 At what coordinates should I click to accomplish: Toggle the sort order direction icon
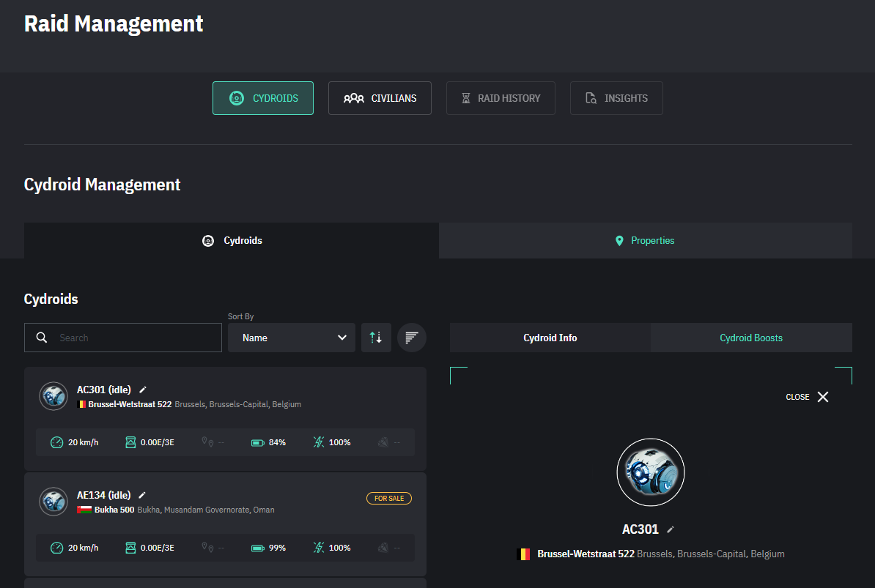[x=376, y=338]
